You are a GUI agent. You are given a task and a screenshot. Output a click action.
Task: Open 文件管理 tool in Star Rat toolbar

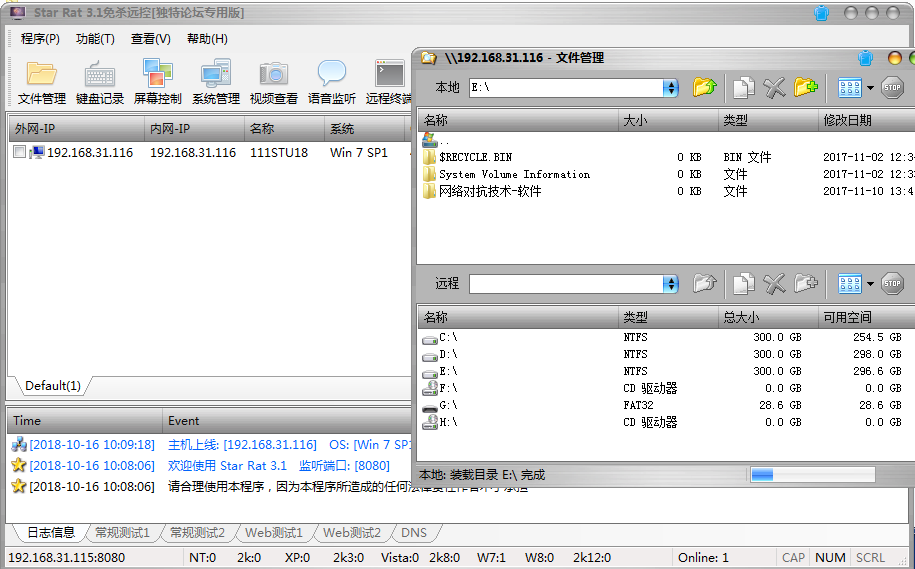41,82
